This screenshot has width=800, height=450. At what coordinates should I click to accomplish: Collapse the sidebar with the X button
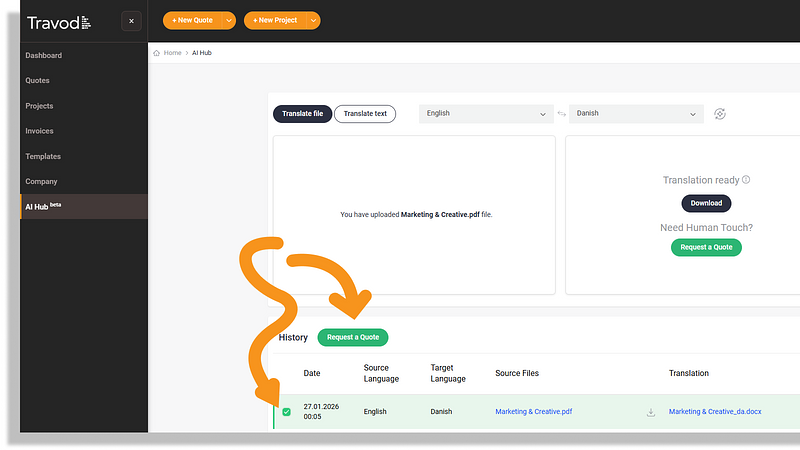coord(131,21)
